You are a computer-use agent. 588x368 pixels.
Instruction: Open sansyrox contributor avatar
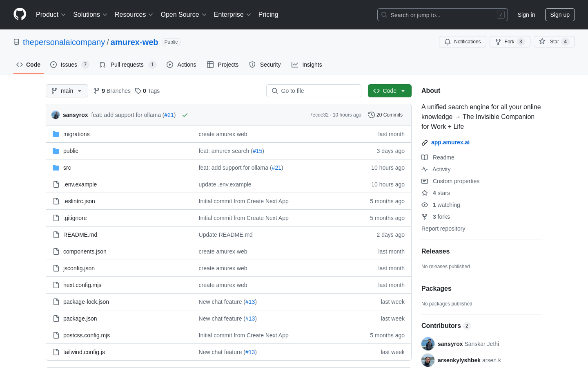tap(428, 344)
